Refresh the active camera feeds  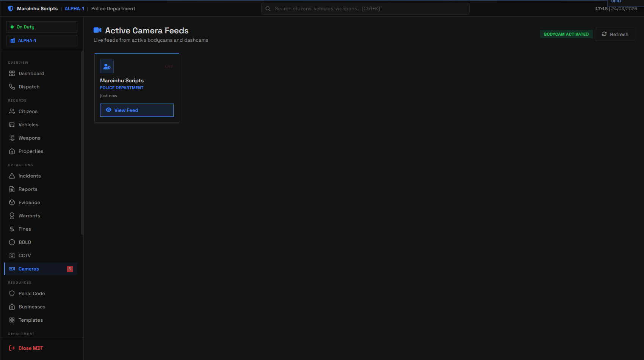pyautogui.click(x=615, y=35)
